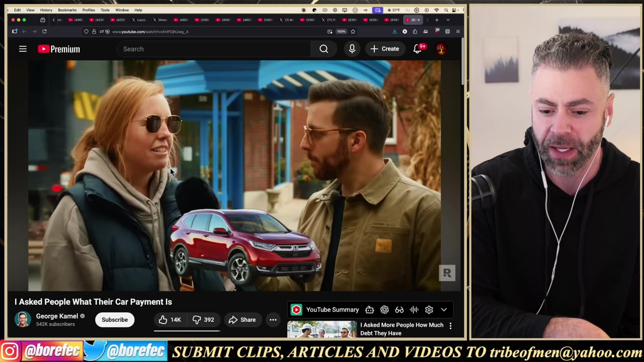
Task: Subscribe to George Kamel channel
Action: pos(115,320)
